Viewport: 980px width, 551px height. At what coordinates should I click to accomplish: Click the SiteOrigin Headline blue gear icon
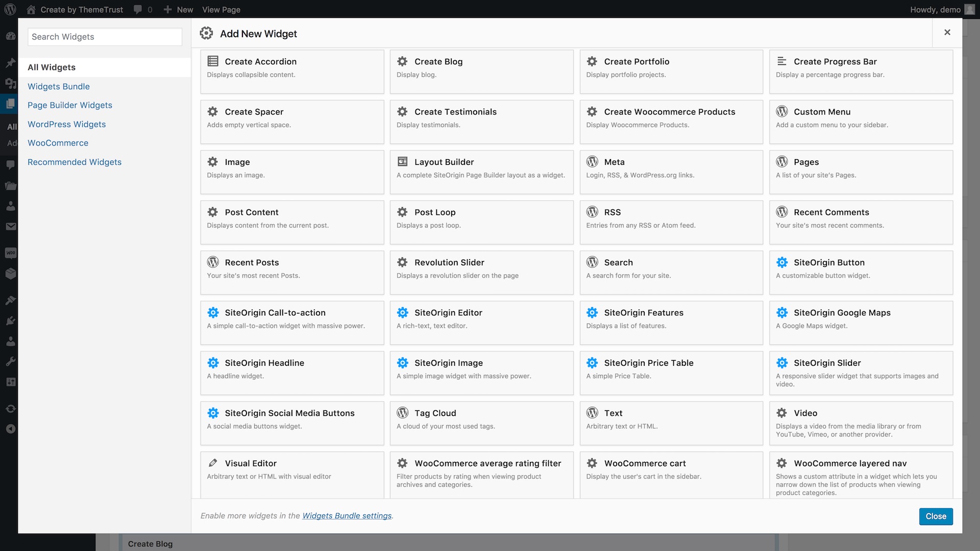pos(213,363)
